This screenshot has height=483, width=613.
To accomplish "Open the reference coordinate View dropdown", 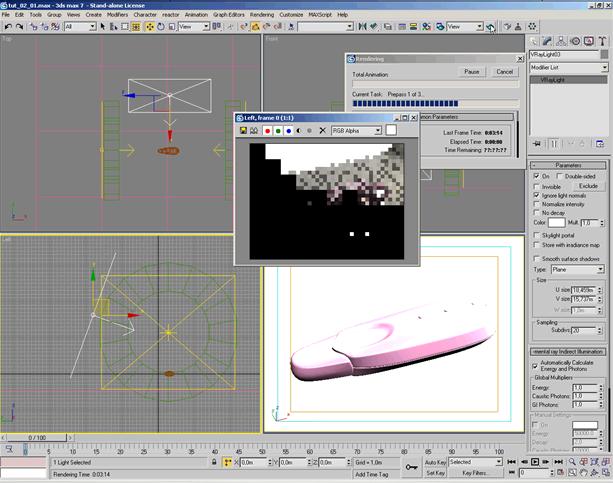I will point(194,27).
